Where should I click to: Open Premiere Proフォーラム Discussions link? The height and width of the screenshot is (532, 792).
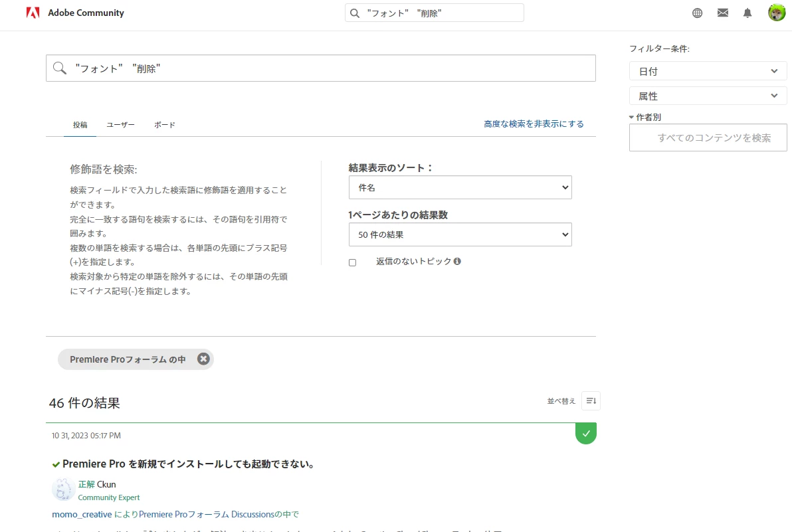[x=207, y=514]
